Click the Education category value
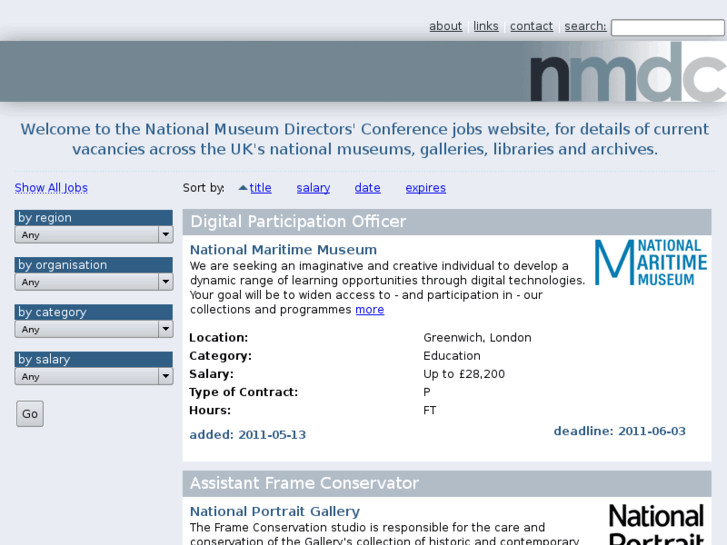 pos(452,356)
